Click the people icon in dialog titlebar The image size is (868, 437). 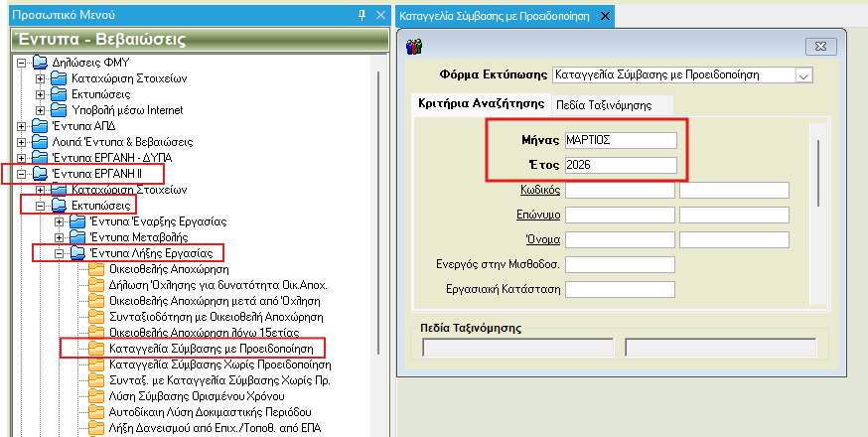click(416, 47)
